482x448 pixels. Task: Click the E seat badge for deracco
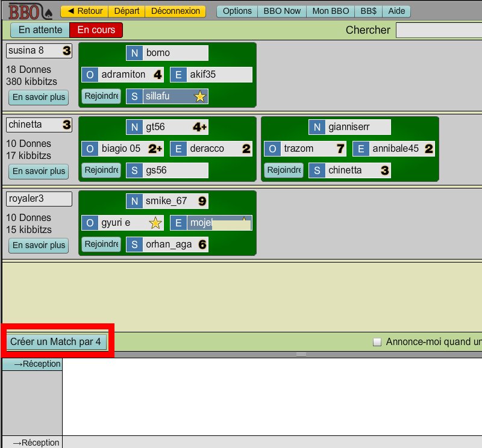click(178, 149)
